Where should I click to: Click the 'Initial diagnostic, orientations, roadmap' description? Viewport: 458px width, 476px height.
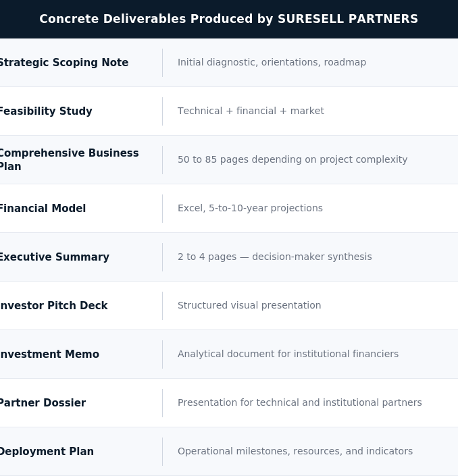coord(272,62)
